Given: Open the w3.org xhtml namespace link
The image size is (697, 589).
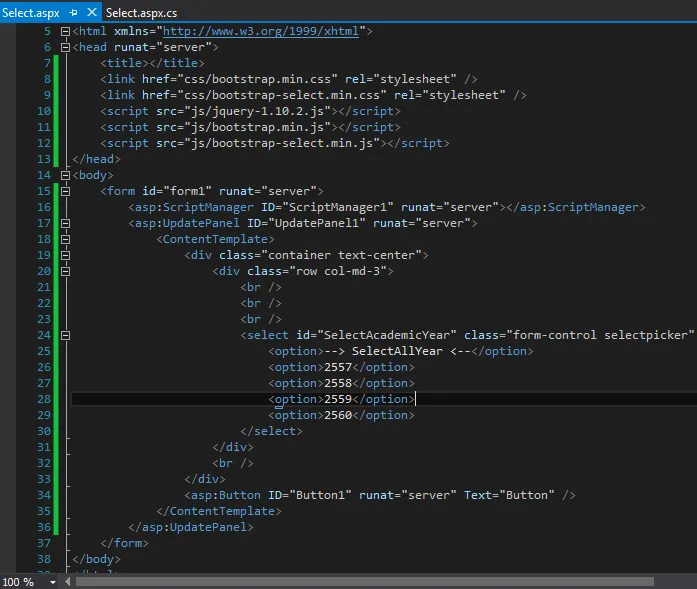Looking at the screenshot, I should (261, 31).
